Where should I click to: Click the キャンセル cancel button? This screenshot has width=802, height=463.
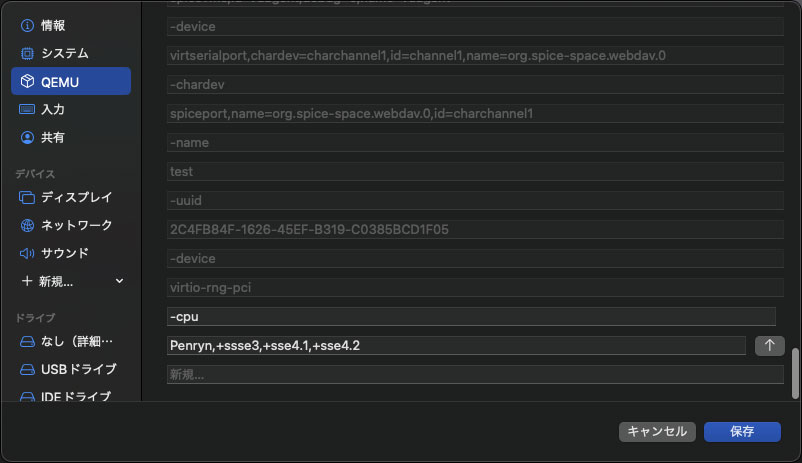pyautogui.click(x=657, y=431)
